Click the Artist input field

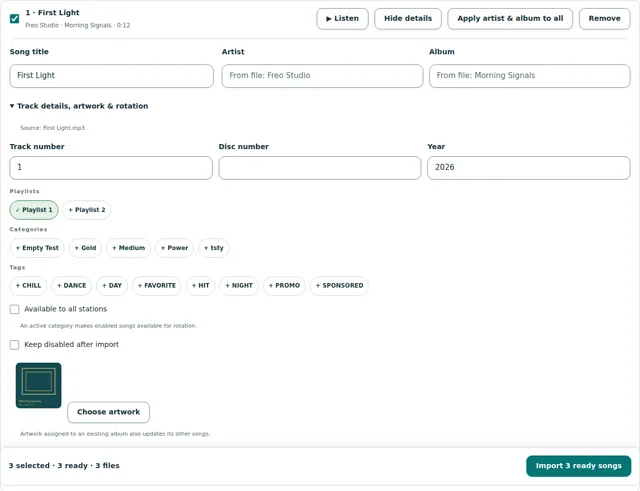click(322, 76)
